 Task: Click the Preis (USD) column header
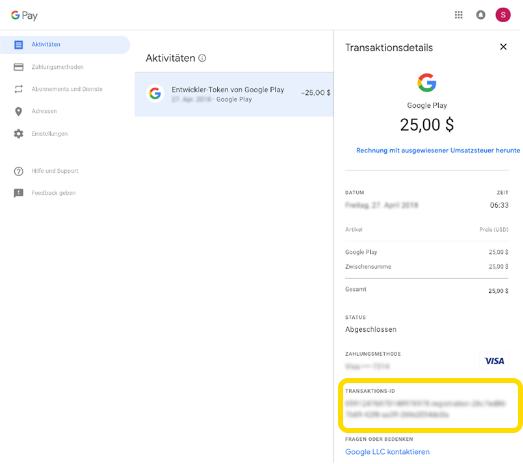(494, 229)
